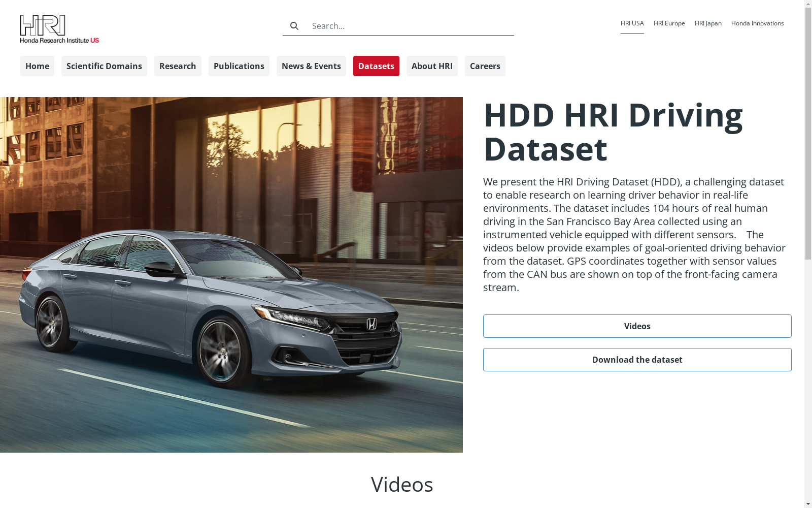812x508 pixels.
Task: Open the HRI Japan site link
Action: tap(708, 23)
